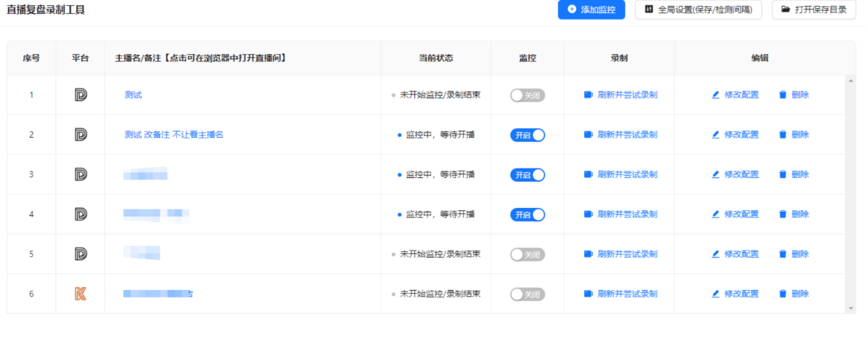Click the pencil edit icon in row 6

click(716, 294)
